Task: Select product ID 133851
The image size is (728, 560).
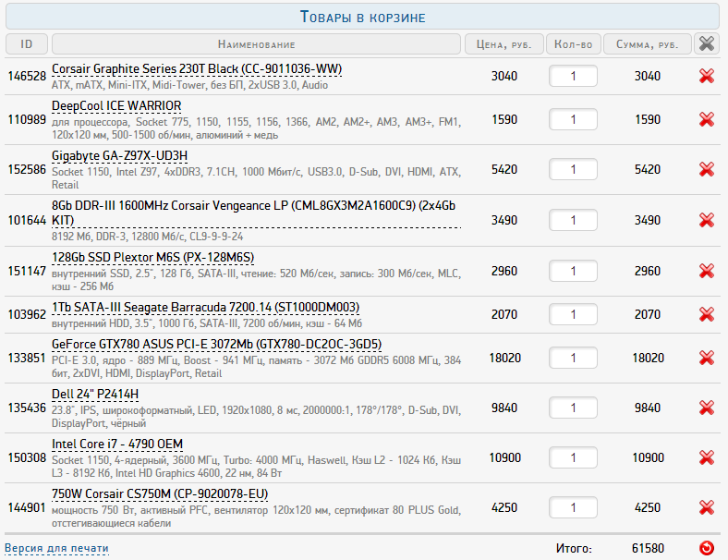Action: pyautogui.click(x=27, y=359)
